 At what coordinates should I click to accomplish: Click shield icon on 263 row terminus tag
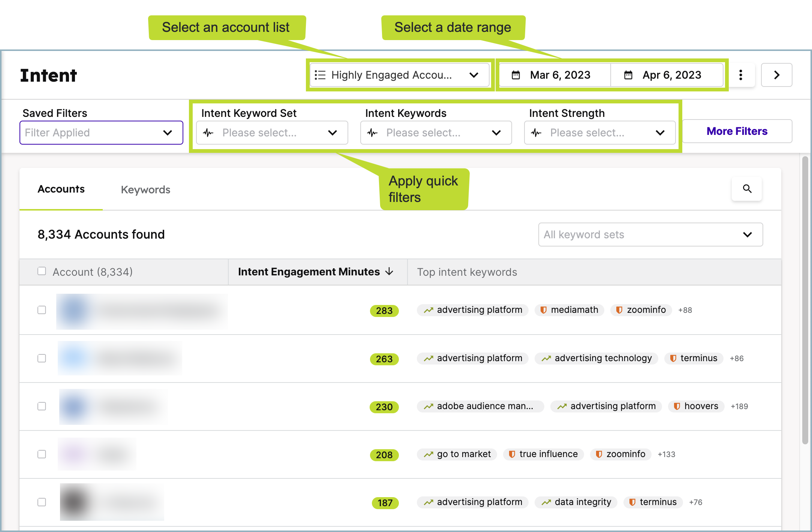click(x=673, y=359)
